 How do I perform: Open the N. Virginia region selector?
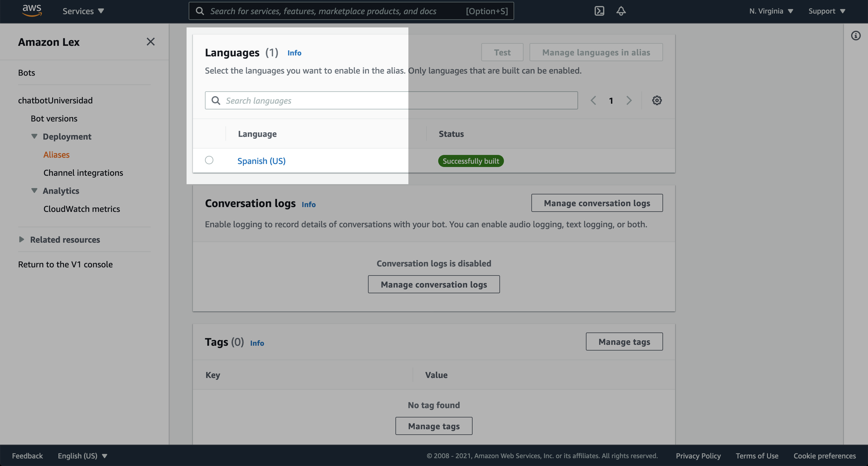771,11
